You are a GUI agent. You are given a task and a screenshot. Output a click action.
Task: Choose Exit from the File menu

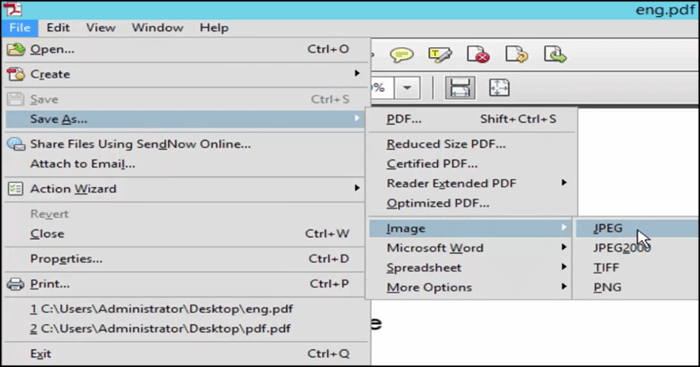185,354
